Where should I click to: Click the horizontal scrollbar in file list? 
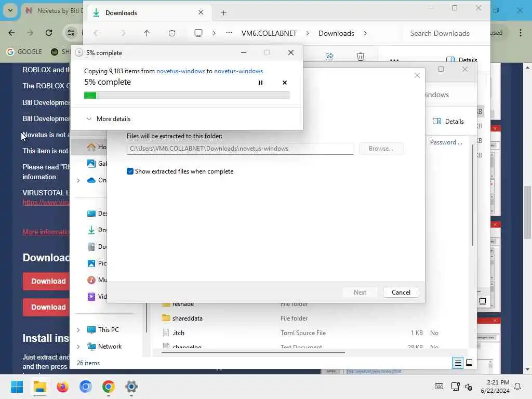pos(253,353)
